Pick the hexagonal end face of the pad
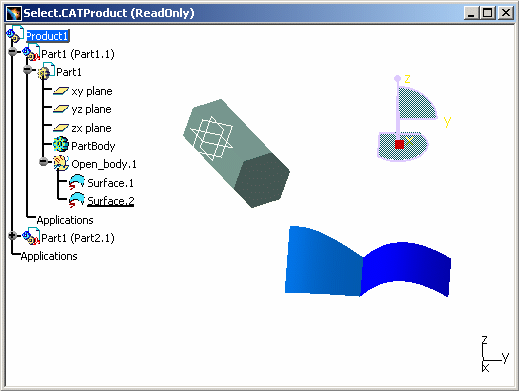The height and width of the screenshot is (391, 519). click(262, 180)
